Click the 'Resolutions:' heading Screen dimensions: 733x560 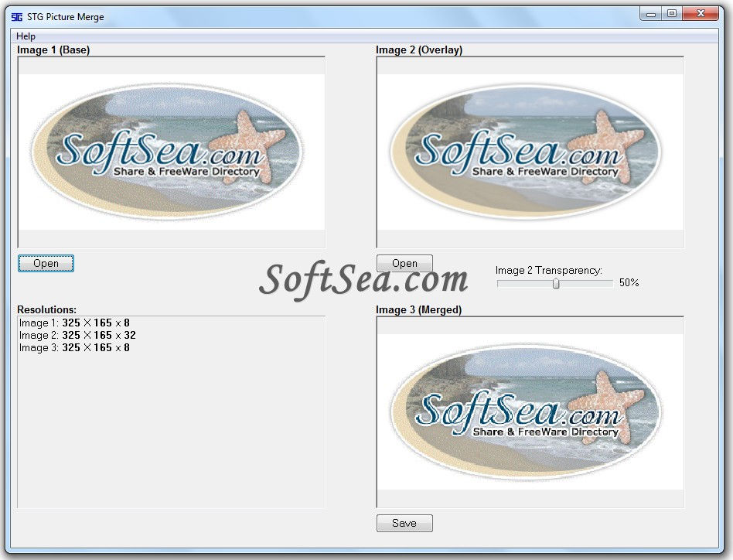click(46, 309)
